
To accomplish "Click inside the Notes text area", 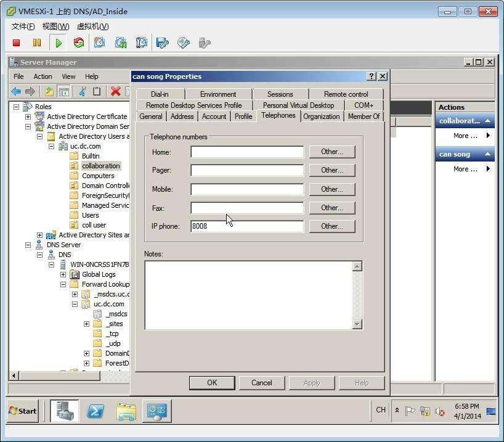I will click(248, 295).
